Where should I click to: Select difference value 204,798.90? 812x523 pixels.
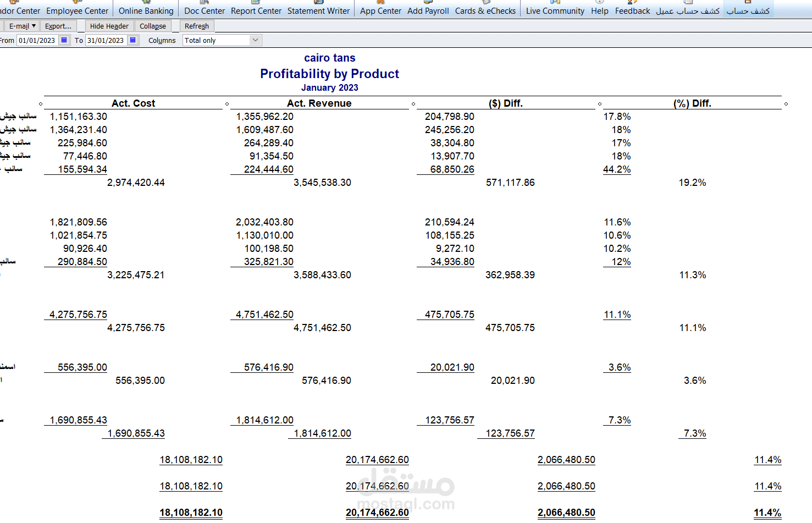[x=450, y=117]
